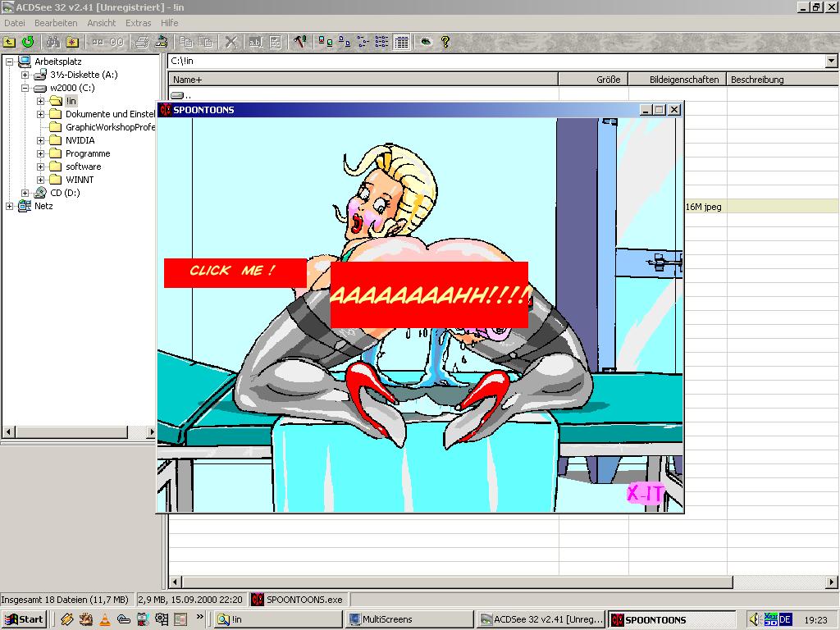Switch to ACDSee 32 taskbar button
Viewport: 840px width, 630px height.
click(x=541, y=619)
